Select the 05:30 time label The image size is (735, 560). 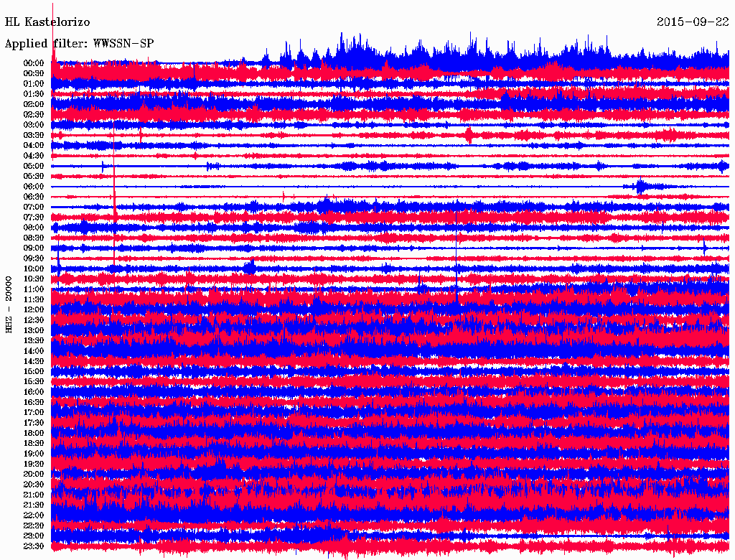(x=34, y=176)
